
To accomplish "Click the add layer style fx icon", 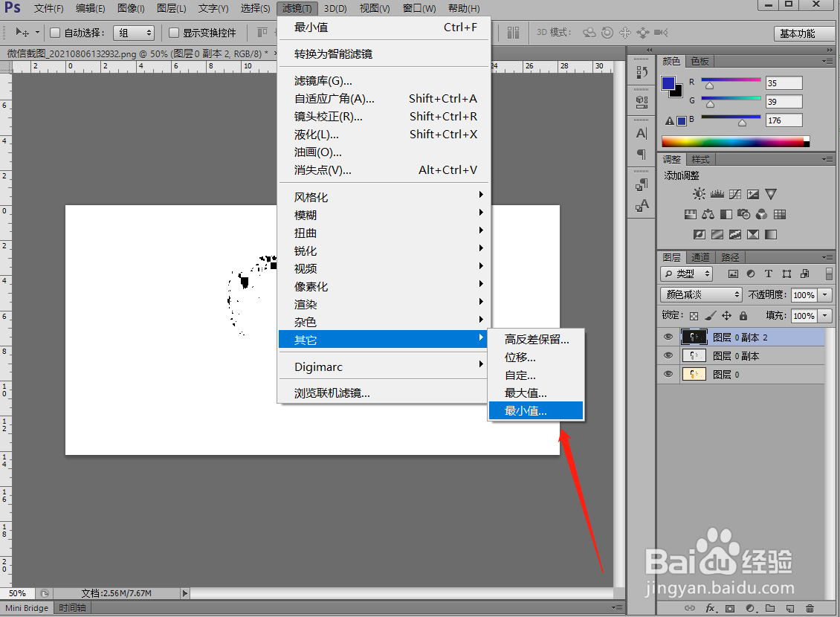I will [711, 608].
